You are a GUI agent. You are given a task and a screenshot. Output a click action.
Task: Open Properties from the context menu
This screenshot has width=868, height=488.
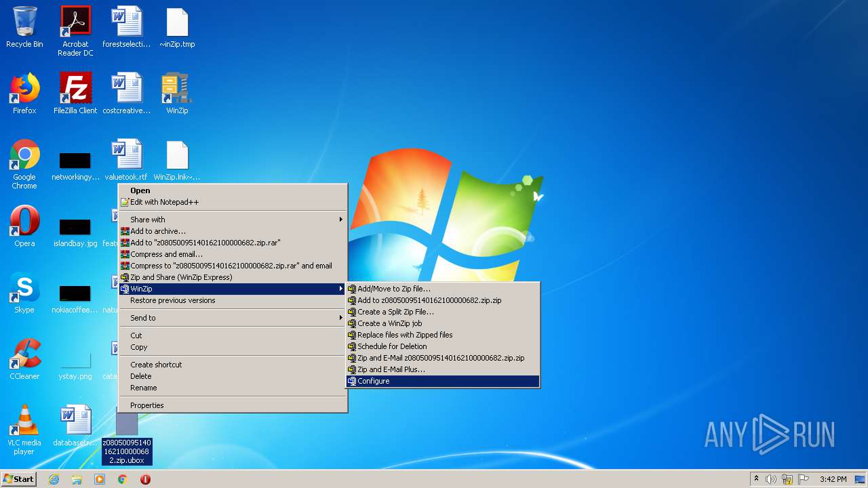click(233, 405)
